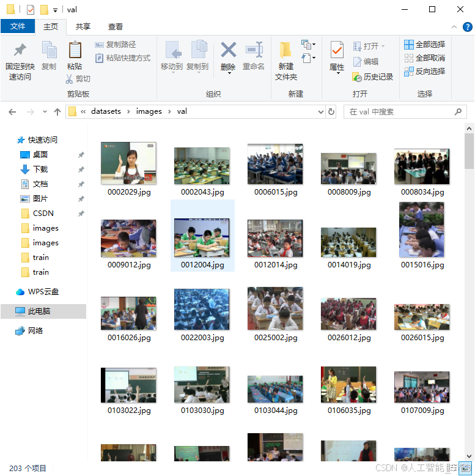
Task: Select thumbnail 0008034.jpg
Action: coord(422,166)
